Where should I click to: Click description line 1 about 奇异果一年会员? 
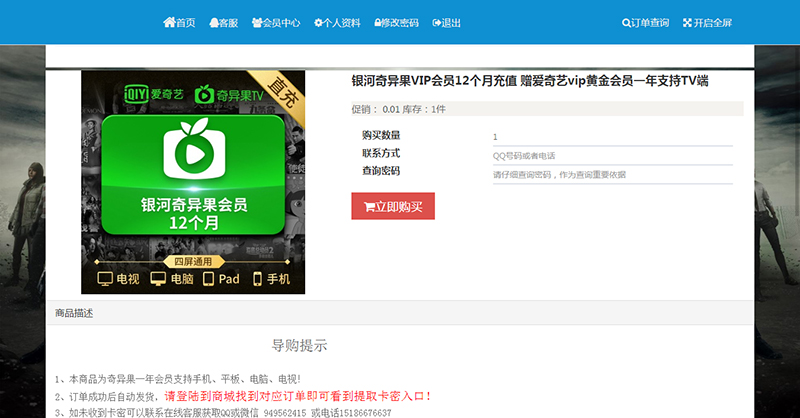178,379
